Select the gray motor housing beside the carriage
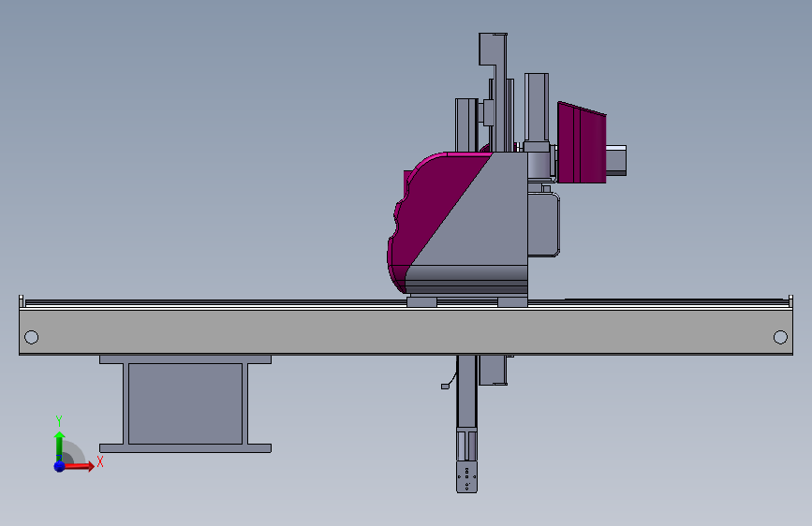Screen dimensions: 812x526 pyautogui.click(x=543, y=225)
